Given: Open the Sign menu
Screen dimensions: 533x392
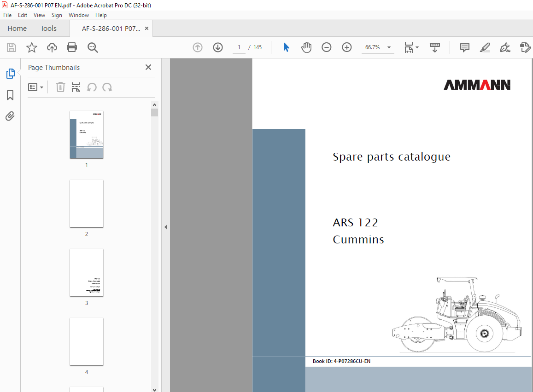Looking at the screenshot, I should tap(57, 15).
